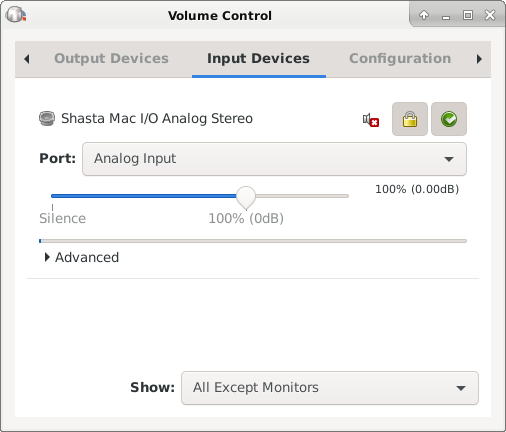
Task: Click the Volume Control app icon
Action: 15,15
